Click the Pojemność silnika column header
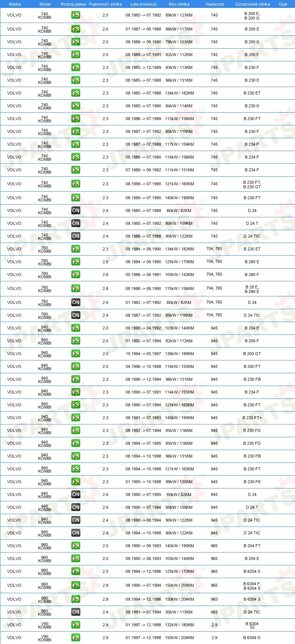 [x=105, y=4]
